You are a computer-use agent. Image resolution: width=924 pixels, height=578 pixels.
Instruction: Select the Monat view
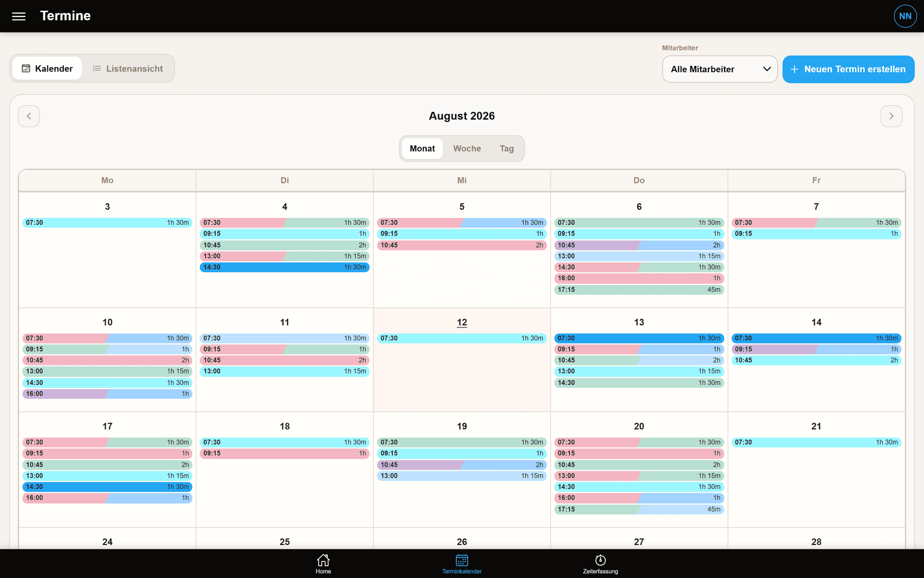tap(422, 149)
